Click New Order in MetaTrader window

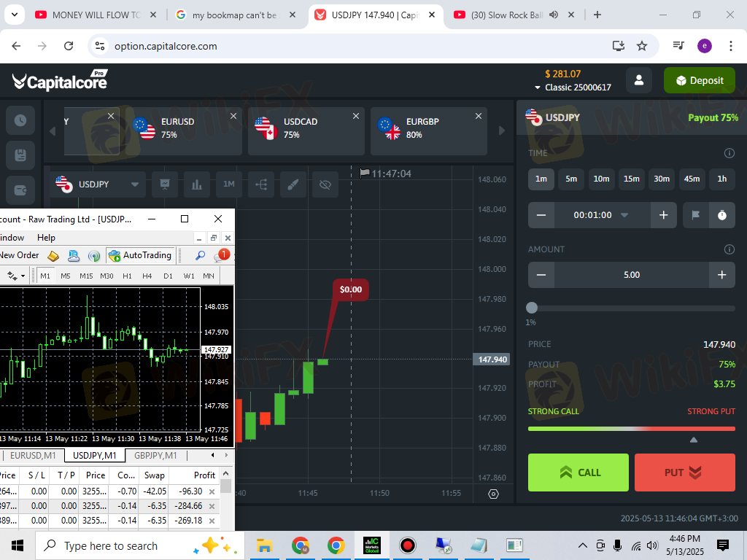(19, 255)
